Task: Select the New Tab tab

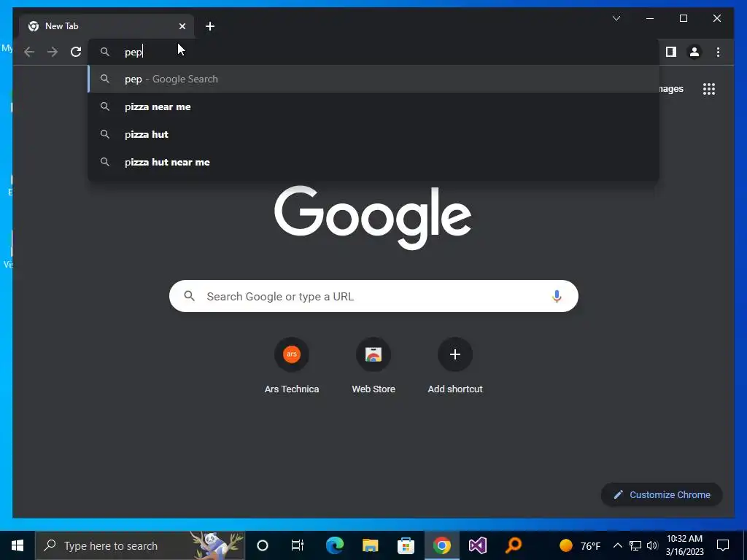Action: click(x=107, y=26)
